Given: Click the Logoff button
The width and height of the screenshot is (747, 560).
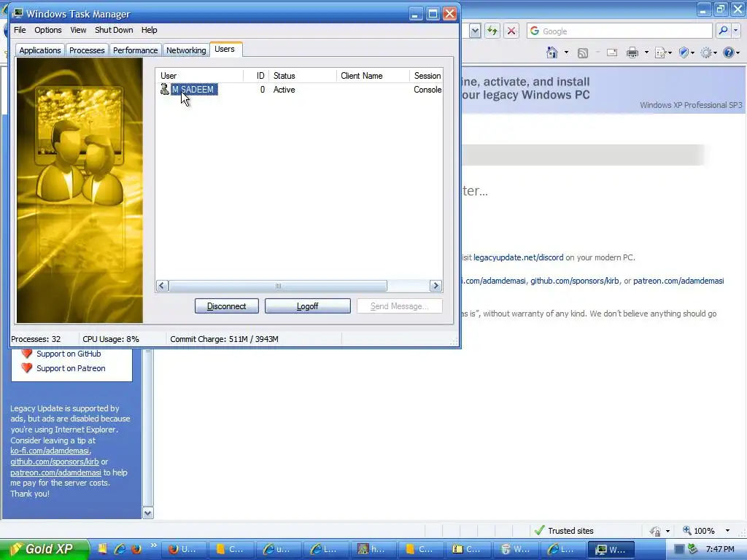Looking at the screenshot, I should point(308,306).
